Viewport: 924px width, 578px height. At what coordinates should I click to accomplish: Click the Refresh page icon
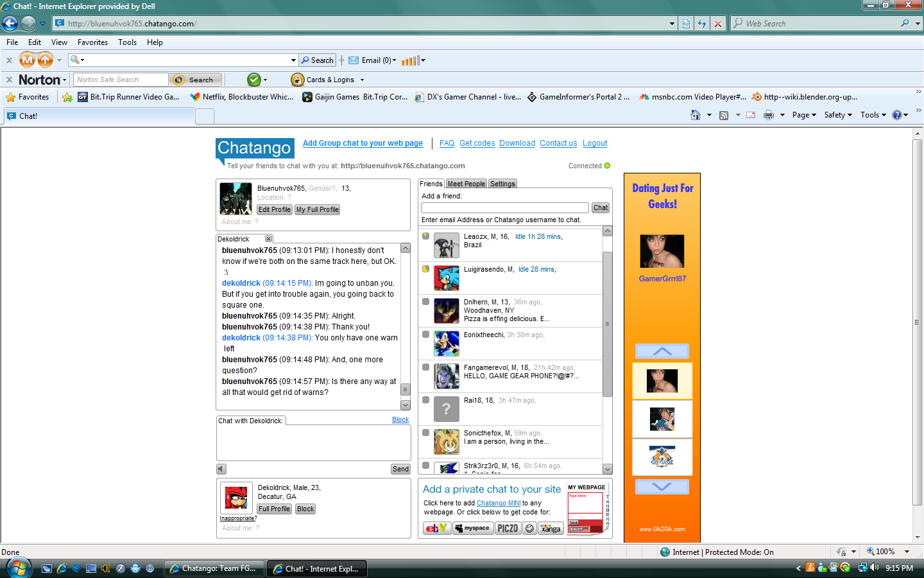coord(702,24)
